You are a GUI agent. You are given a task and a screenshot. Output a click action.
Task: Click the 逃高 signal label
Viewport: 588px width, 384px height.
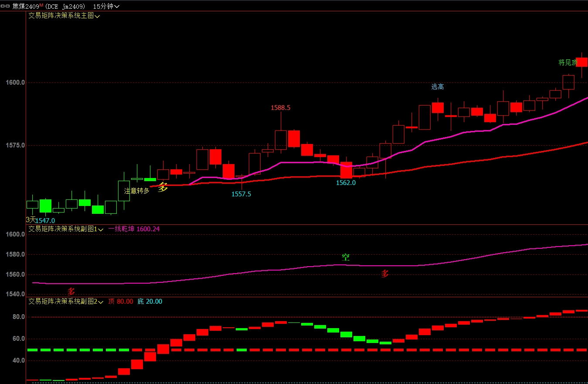click(x=438, y=87)
